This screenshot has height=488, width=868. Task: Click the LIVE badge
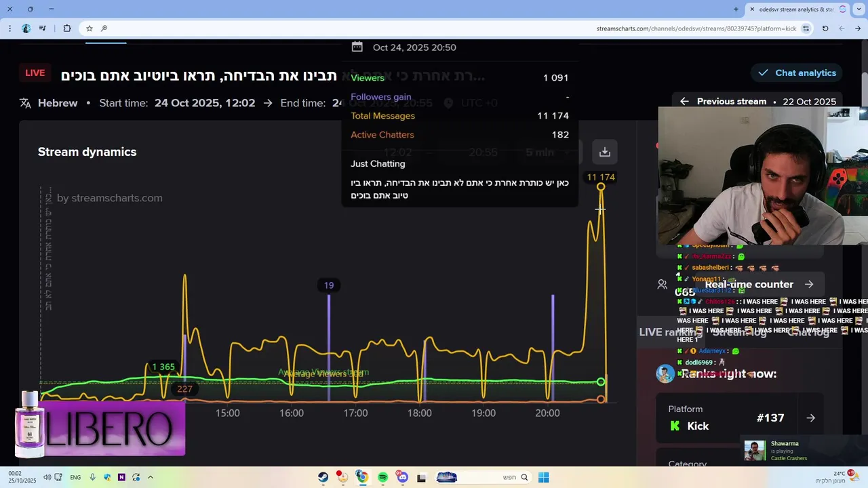35,73
